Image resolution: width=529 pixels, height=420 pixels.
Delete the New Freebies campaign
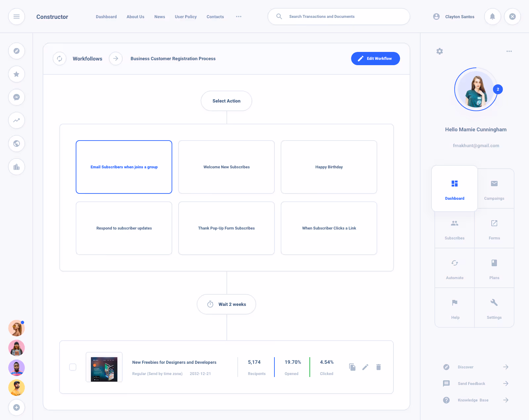(379, 367)
